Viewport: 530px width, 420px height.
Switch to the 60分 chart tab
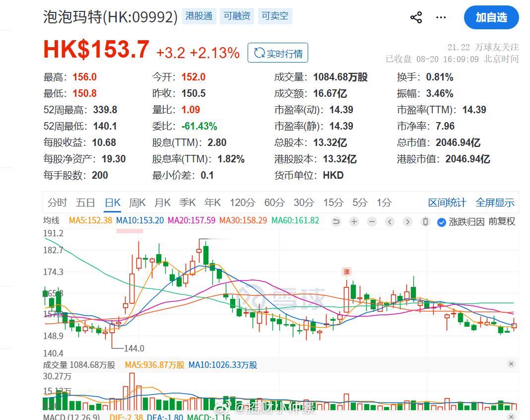tap(274, 203)
